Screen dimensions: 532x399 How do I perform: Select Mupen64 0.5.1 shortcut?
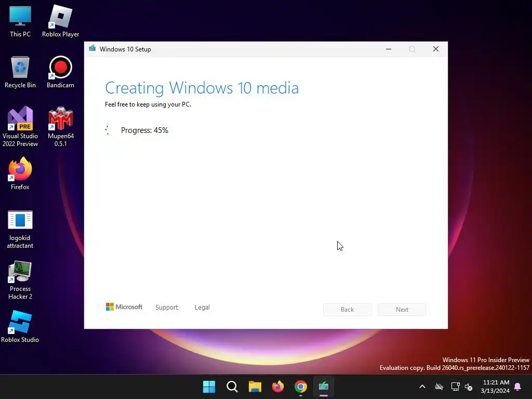pos(60,126)
